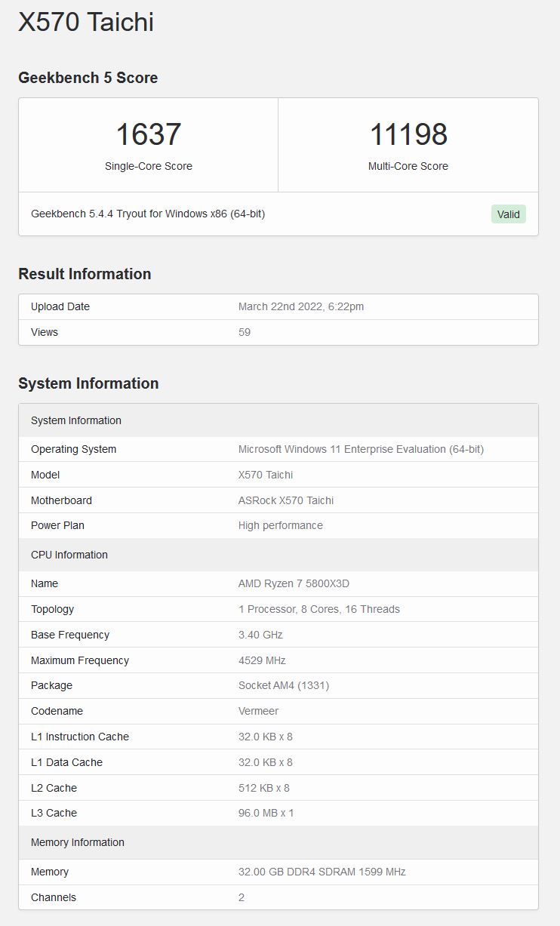Click the Codename value Vermeer
This screenshot has height=926, width=560.
coord(258,711)
